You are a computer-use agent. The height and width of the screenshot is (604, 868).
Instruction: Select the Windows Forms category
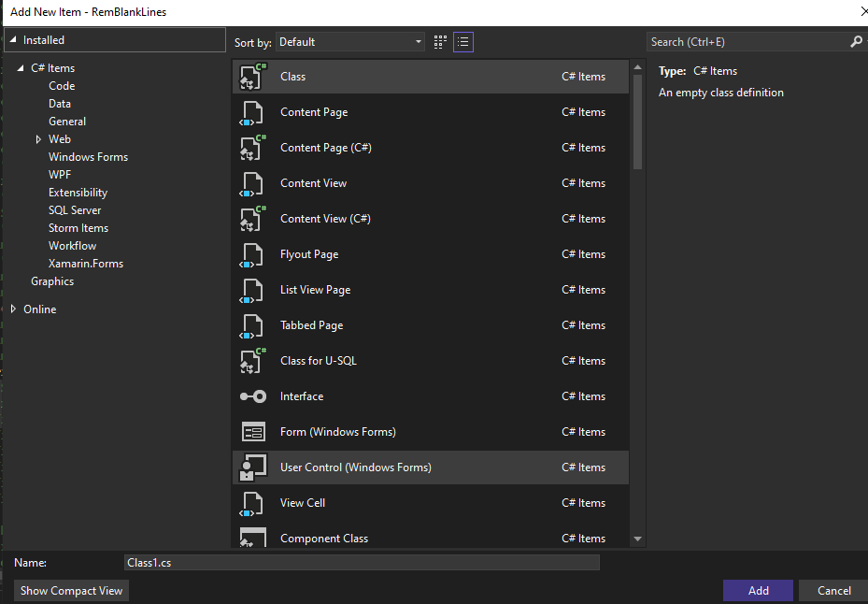tap(88, 157)
